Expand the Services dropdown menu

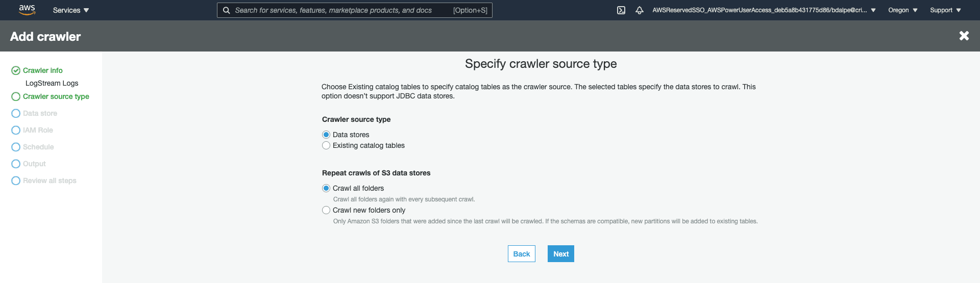[71, 10]
